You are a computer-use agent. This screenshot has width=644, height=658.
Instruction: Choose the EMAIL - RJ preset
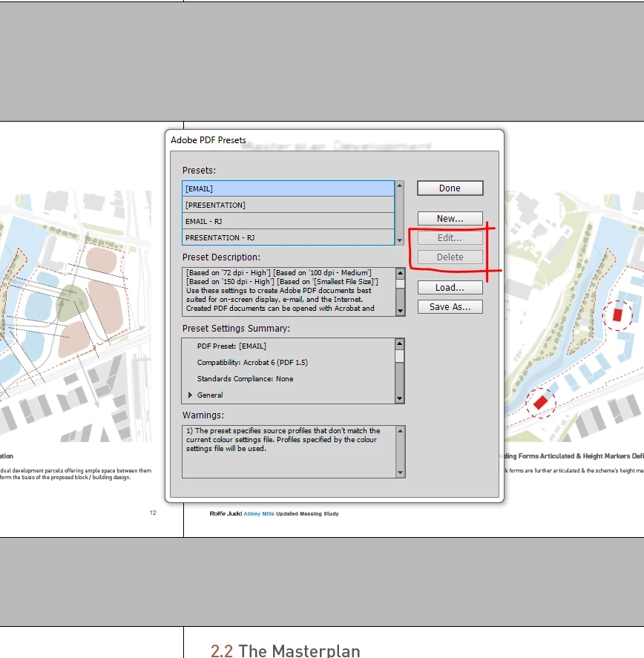click(288, 221)
